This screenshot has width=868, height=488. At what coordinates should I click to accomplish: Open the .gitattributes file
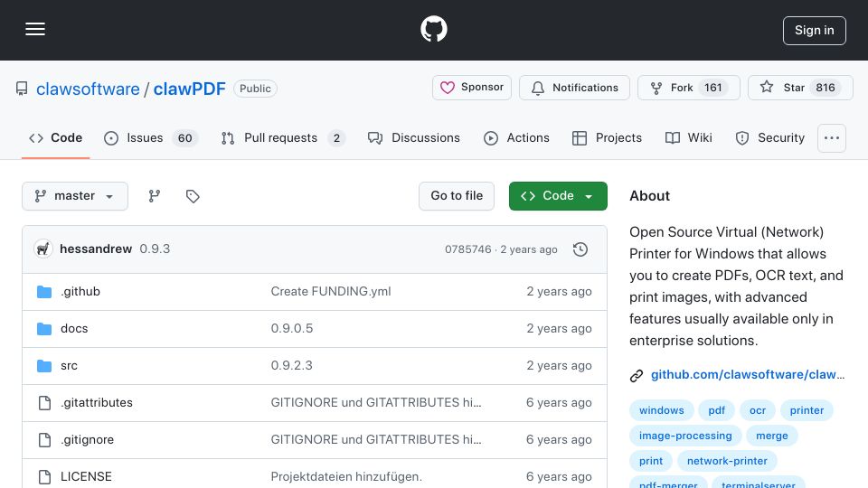click(x=97, y=403)
